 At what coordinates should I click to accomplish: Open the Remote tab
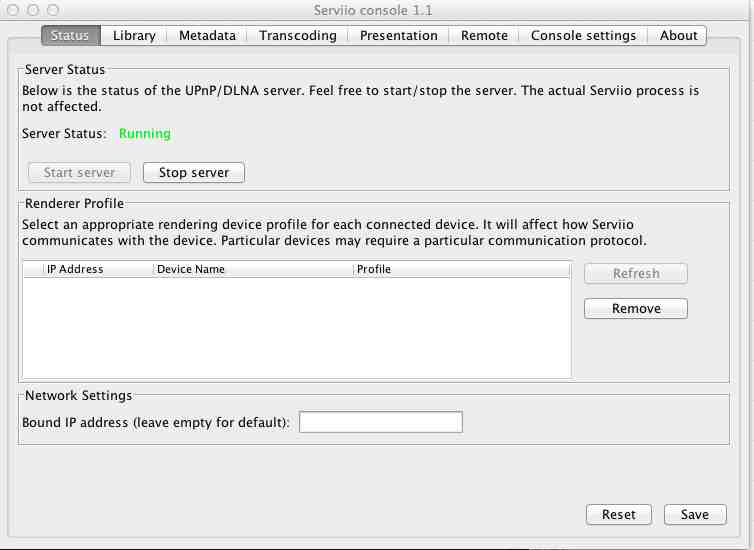click(x=484, y=36)
